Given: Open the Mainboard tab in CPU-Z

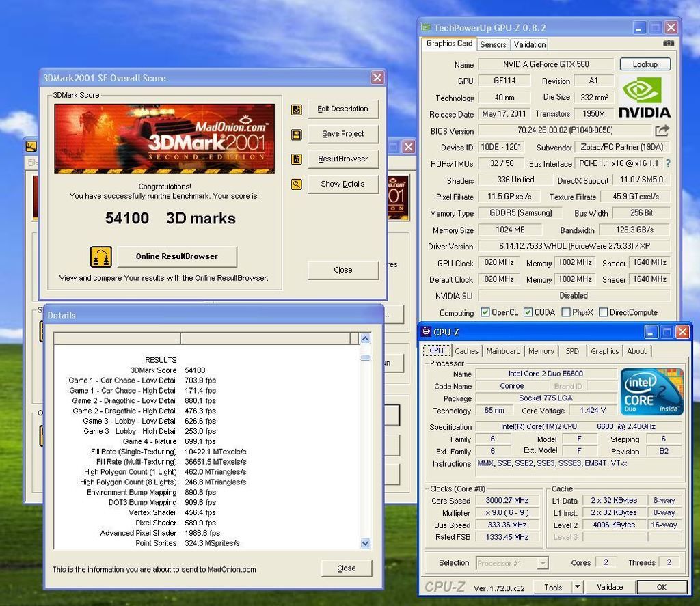Looking at the screenshot, I should pos(503,351).
